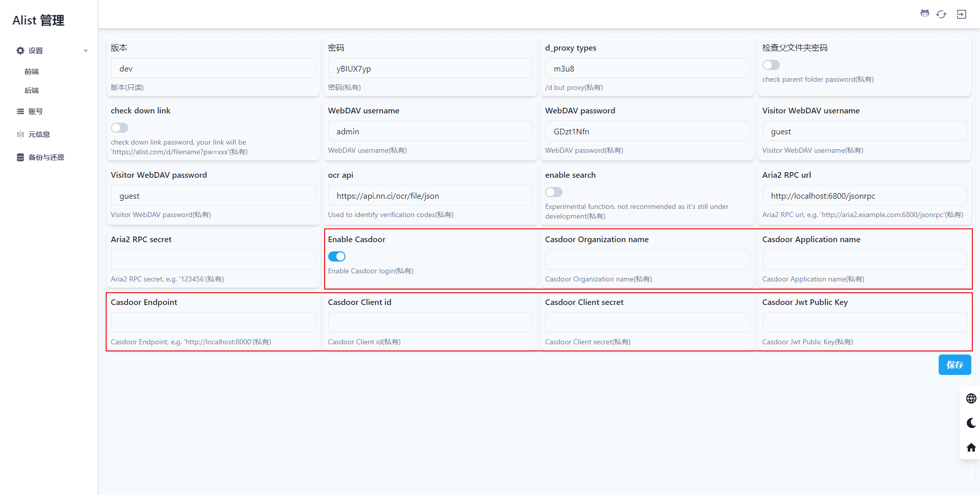980x495 pixels.
Task: Switch to the 后端 settings section
Action: (x=31, y=90)
